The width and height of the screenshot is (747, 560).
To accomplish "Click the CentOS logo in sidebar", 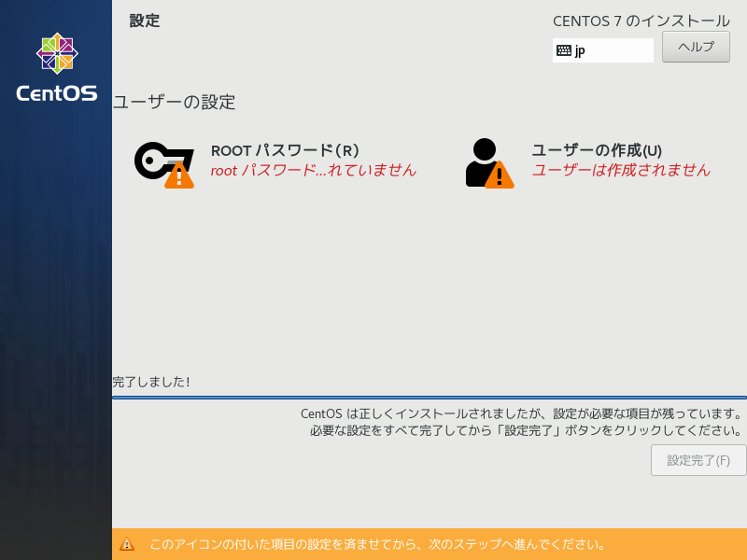I will tap(57, 67).
